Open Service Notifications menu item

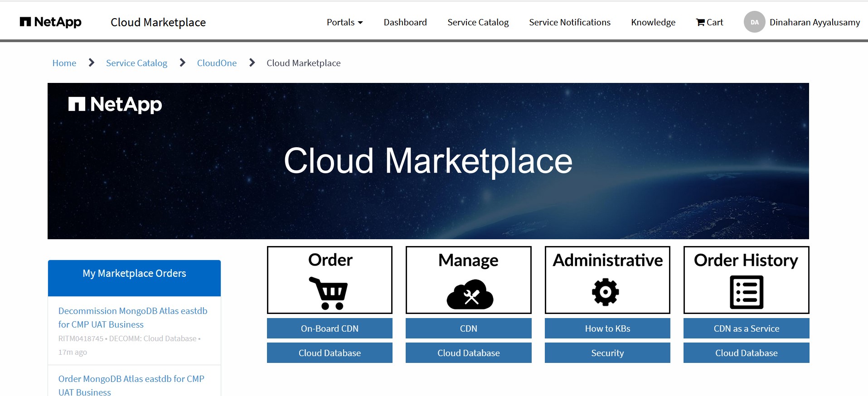pyautogui.click(x=570, y=22)
